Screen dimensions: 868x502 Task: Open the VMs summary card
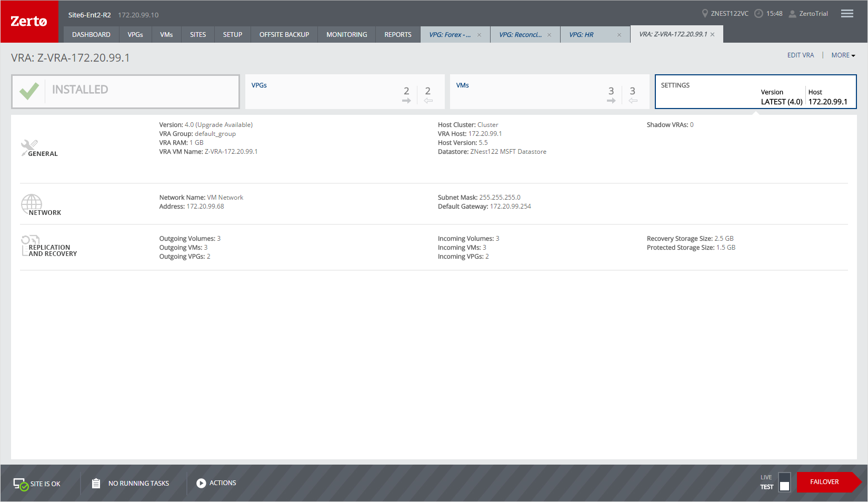[x=550, y=92]
